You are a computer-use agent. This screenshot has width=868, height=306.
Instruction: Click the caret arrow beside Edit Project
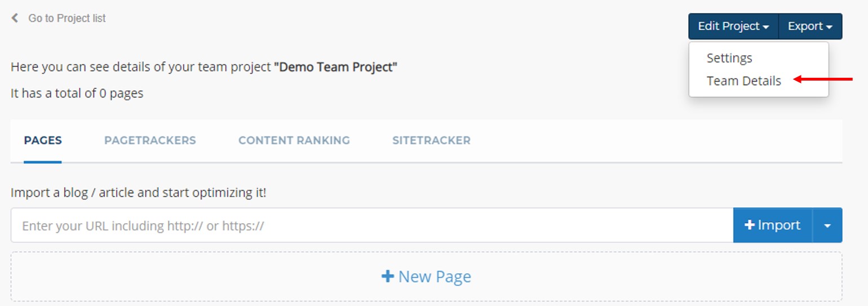tap(765, 27)
